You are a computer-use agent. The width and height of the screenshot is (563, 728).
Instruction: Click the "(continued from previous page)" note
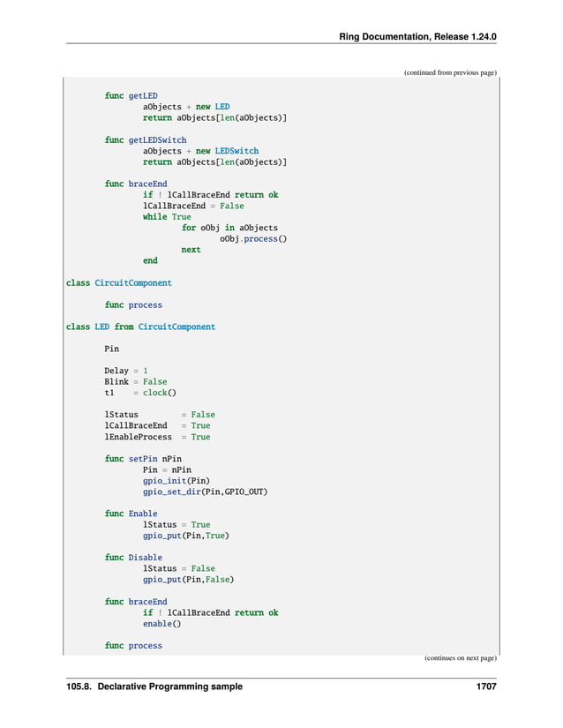[450, 72]
